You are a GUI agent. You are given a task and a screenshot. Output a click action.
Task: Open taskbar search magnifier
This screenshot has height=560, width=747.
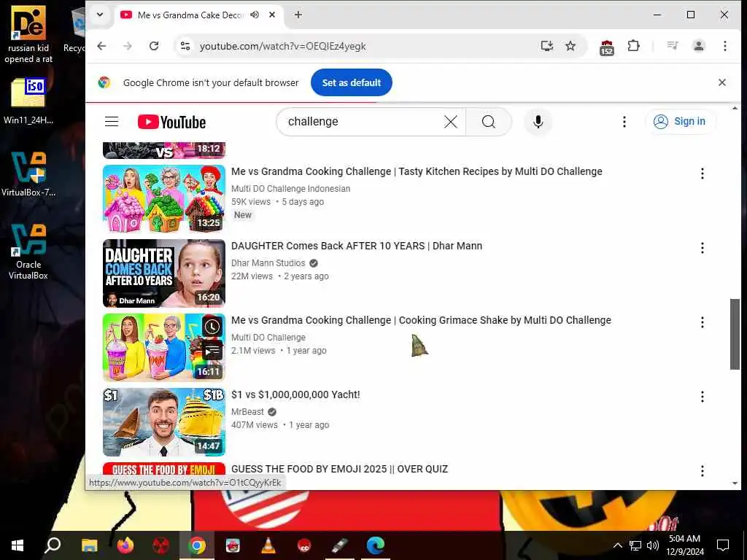(53, 545)
